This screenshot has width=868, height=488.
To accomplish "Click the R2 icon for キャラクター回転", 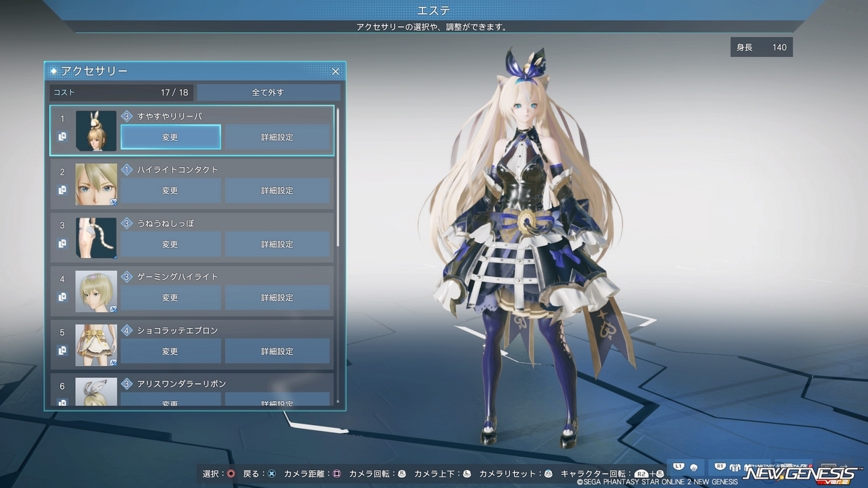I will pos(642,475).
